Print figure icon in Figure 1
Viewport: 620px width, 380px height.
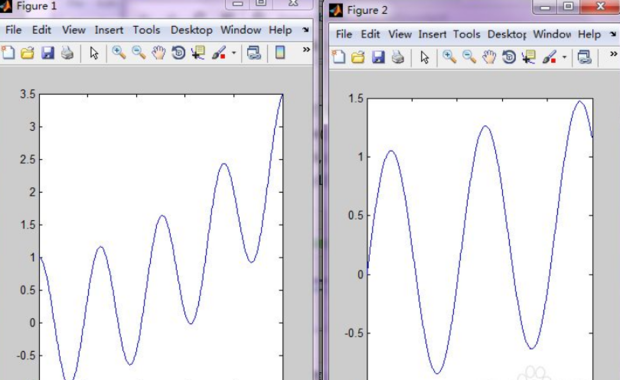(67, 53)
